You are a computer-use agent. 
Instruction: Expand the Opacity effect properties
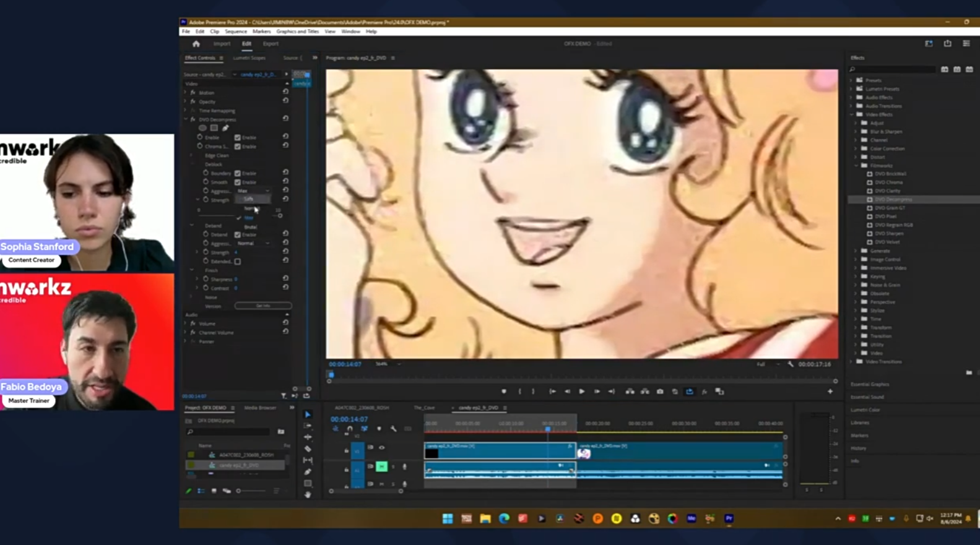coord(186,101)
